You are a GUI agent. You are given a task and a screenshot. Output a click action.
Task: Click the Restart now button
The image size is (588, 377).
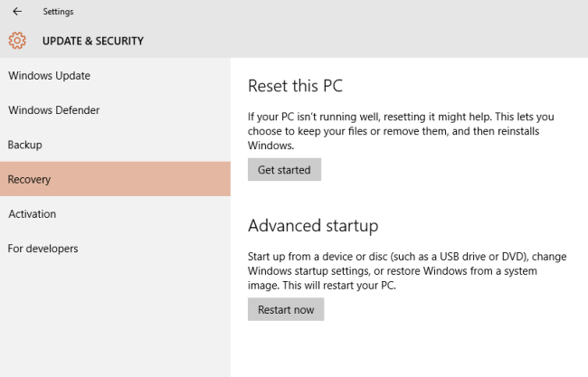[286, 310]
